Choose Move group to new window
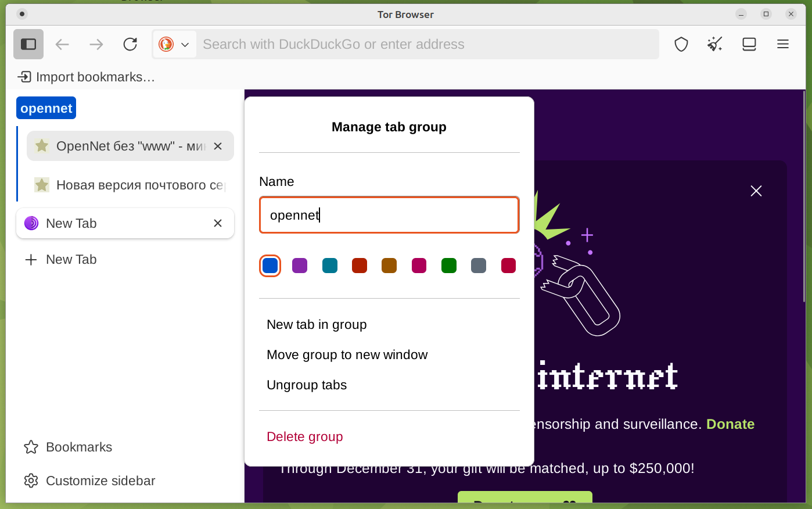This screenshot has height=509, width=812. click(x=347, y=355)
